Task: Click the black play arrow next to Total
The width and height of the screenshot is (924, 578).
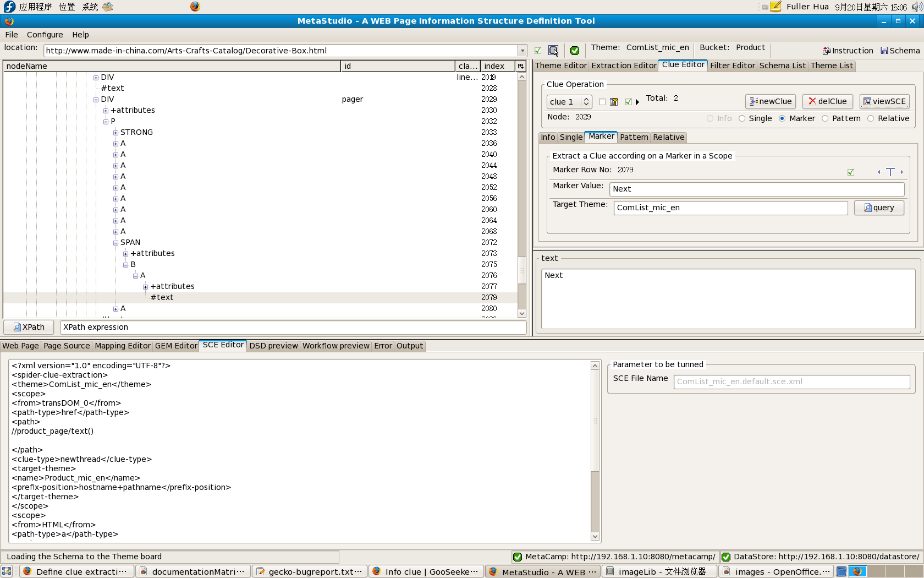Action: [637, 102]
